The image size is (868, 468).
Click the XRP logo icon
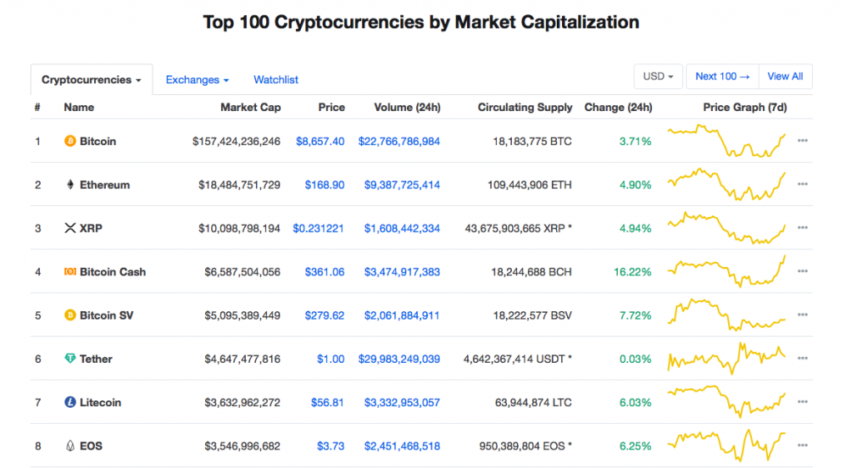70,228
